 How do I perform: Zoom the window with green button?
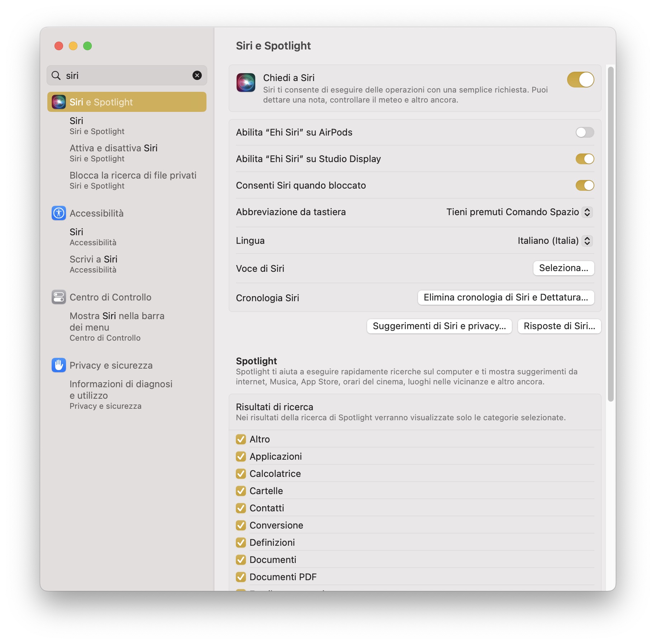coord(87,46)
